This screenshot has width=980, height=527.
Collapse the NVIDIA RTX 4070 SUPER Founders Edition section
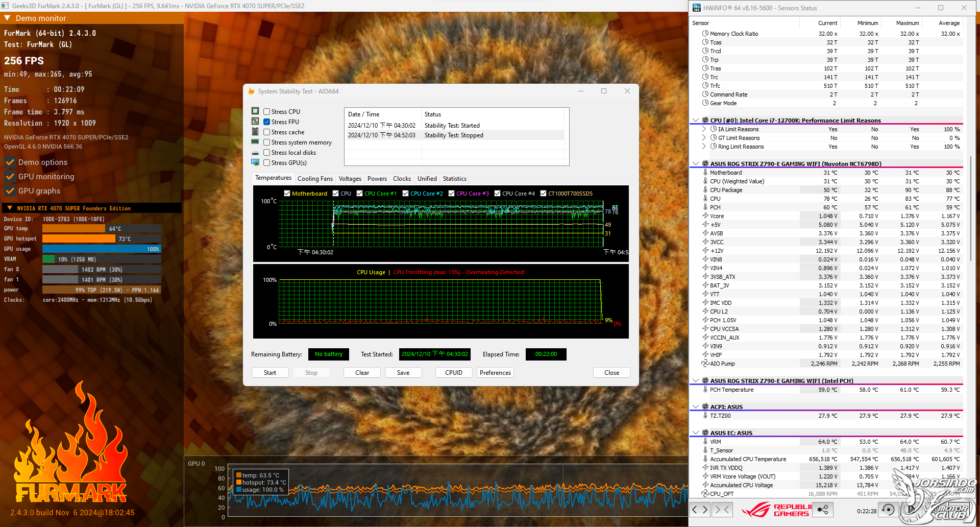click(9, 208)
